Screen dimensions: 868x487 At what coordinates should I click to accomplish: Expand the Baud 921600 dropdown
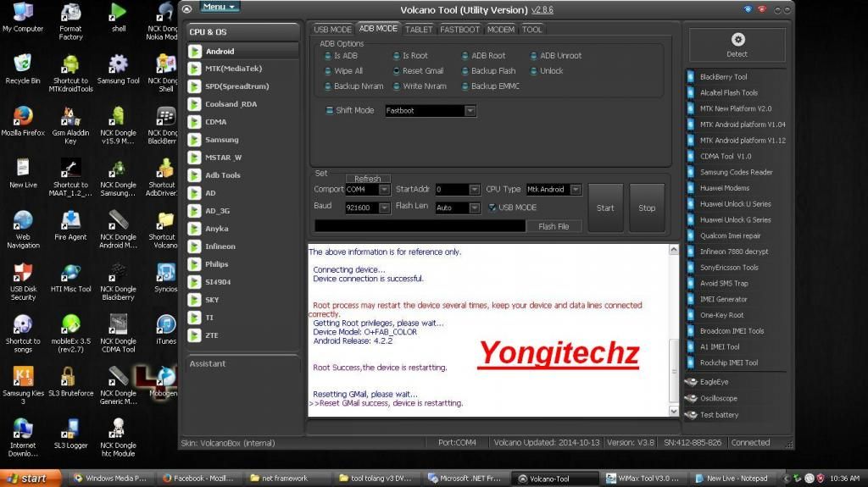pos(384,208)
